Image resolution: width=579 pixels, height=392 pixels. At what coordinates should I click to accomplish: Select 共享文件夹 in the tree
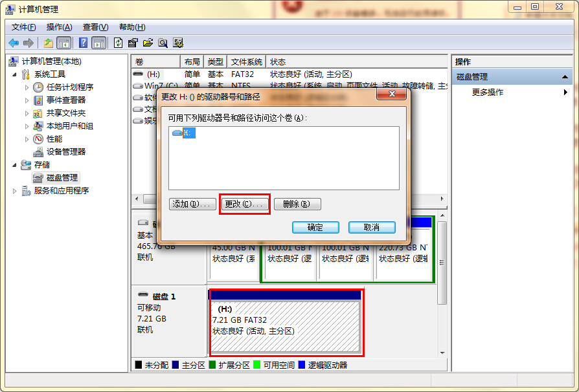pyautogui.click(x=65, y=113)
